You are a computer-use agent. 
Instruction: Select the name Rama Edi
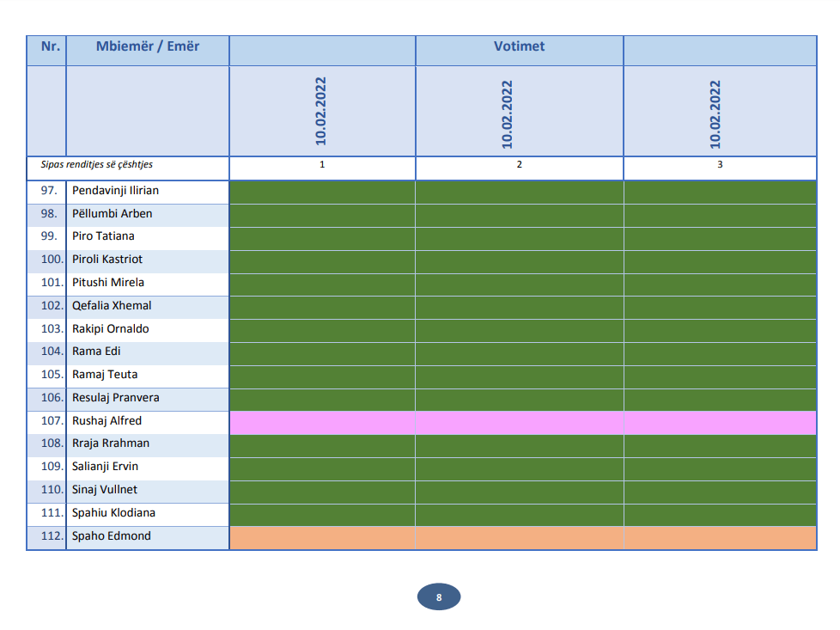click(96, 352)
